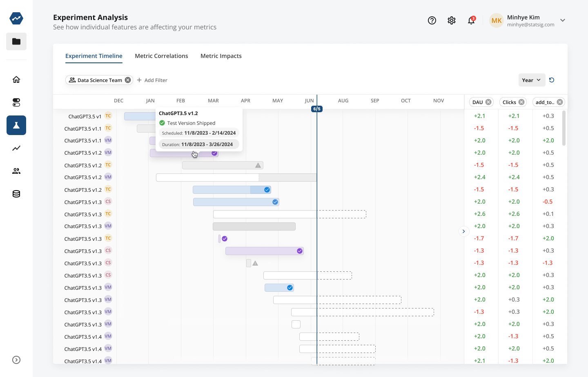Click the Data Science Team filter chip
Viewport: 588px width, 377px height.
coord(99,80)
